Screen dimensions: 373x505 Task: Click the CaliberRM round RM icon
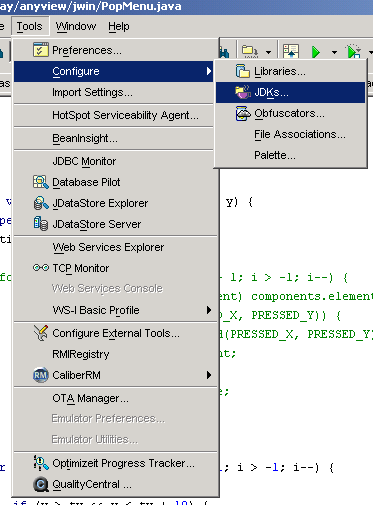[41, 375]
